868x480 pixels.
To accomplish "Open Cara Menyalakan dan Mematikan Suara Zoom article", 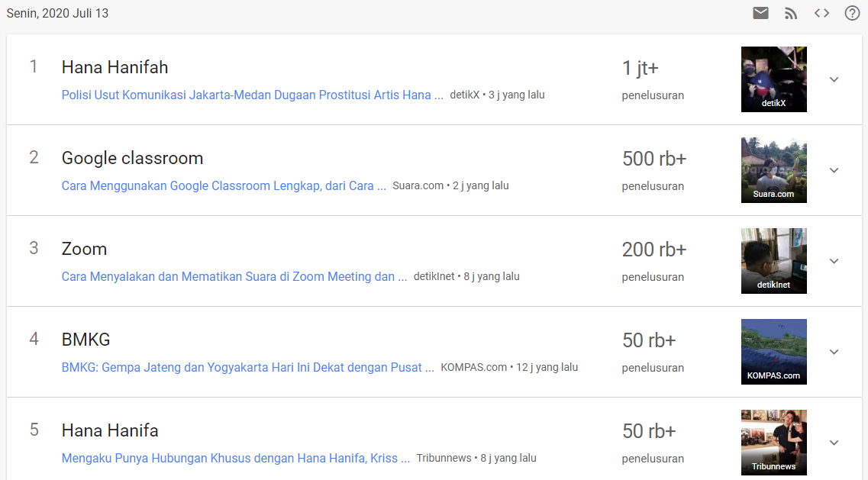I will coord(234,277).
